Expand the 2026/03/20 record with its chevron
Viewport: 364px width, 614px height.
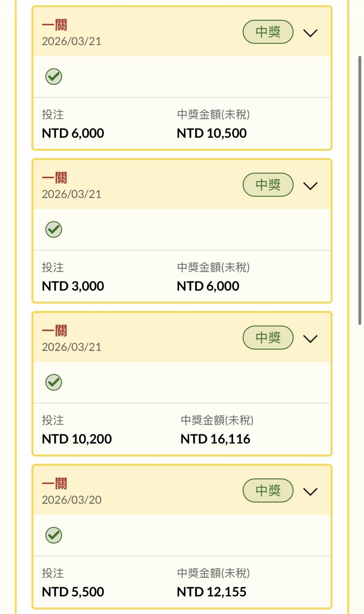(310, 491)
